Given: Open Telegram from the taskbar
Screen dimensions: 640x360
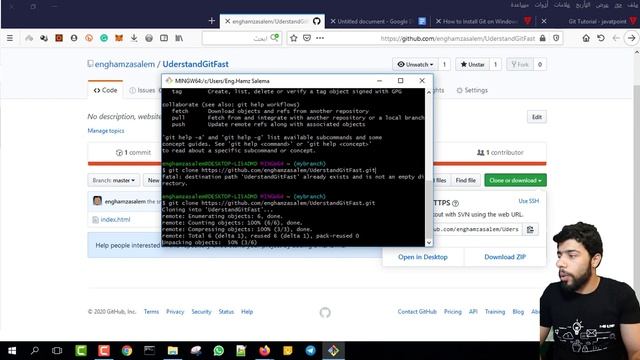Looking at the screenshot, I should (311, 351).
